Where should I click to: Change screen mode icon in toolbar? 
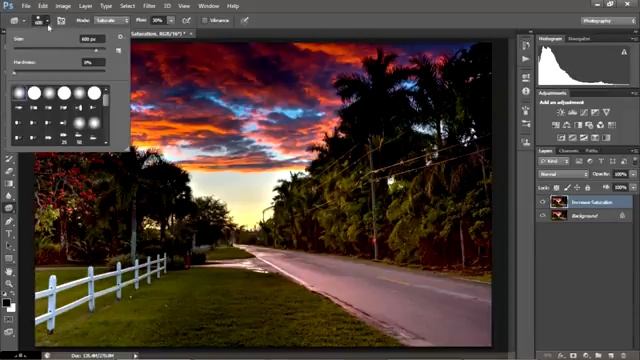[9, 332]
